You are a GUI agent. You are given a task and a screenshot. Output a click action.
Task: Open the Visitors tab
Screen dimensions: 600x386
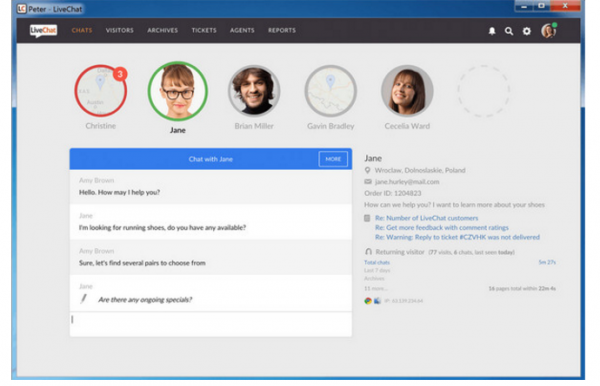(x=120, y=30)
